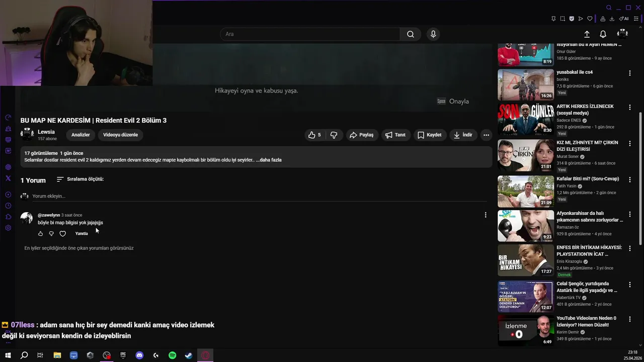The height and width of the screenshot is (362, 644).
Task: Open GX Cleaner broom icon in sidebar
Action: [x=8, y=129]
